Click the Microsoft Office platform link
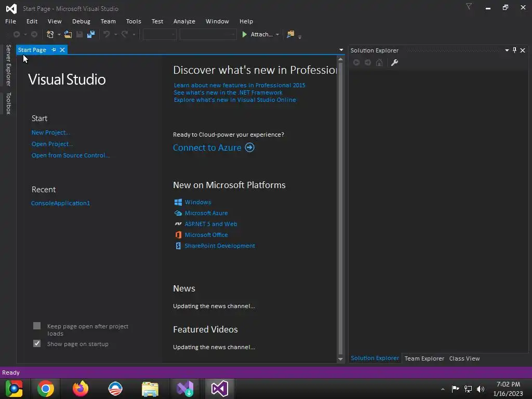 (x=206, y=235)
